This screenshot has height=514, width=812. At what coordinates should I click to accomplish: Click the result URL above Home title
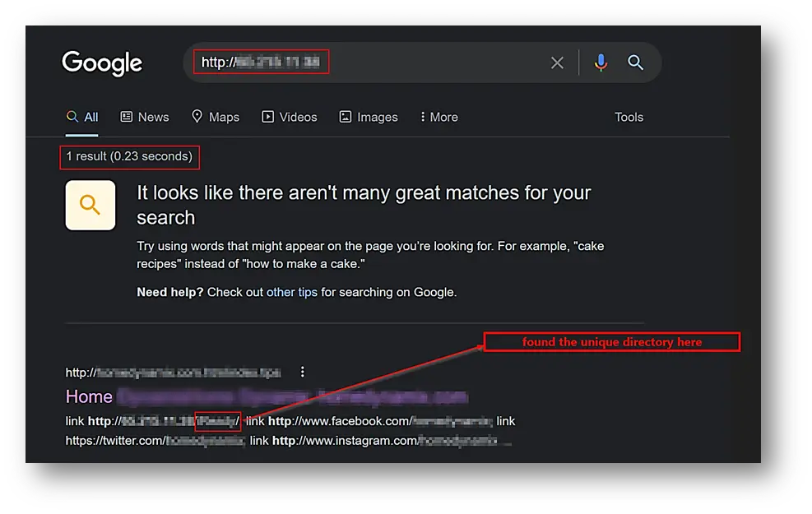tap(174, 373)
